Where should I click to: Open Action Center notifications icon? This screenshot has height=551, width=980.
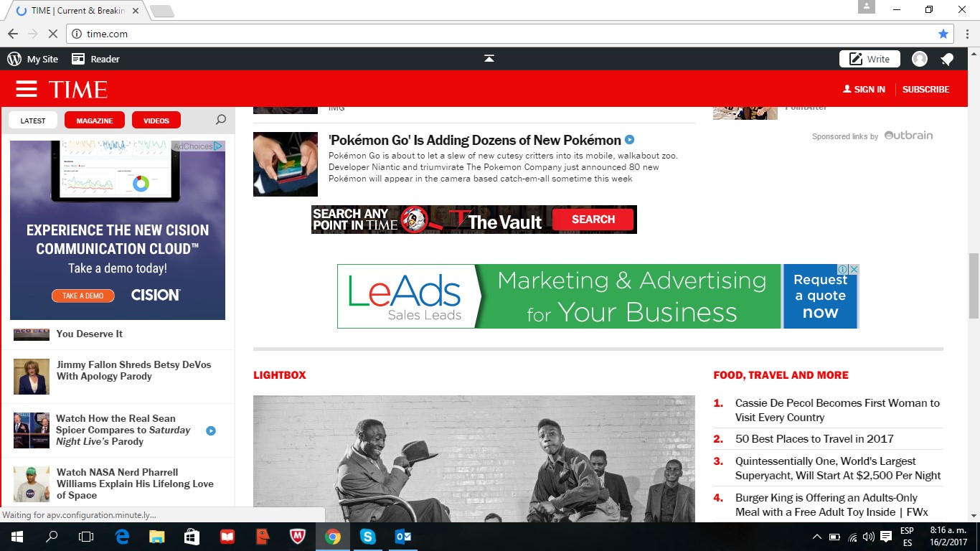[886, 537]
